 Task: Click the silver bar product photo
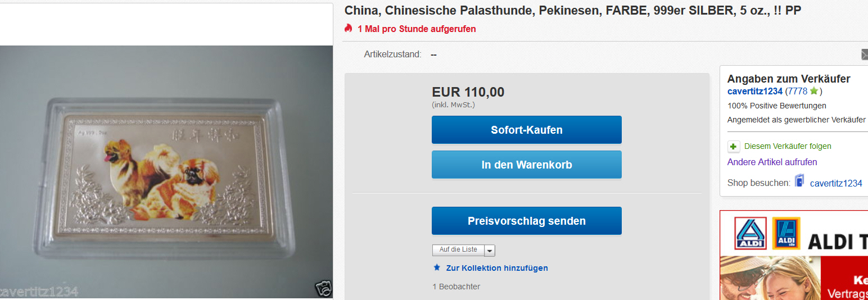pyautogui.click(x=166, y=172)
